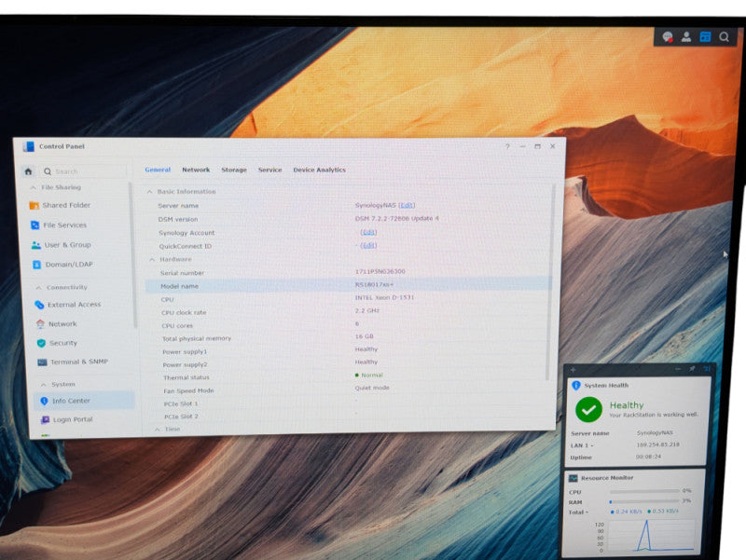This screenshot has width=746, height=560.
Task: Click the PCIe Slot 1 row label
Action: (181, 404)
